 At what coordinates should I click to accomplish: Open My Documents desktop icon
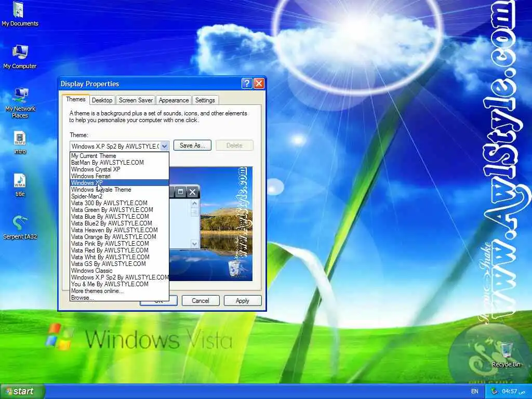tap(20, 14)
